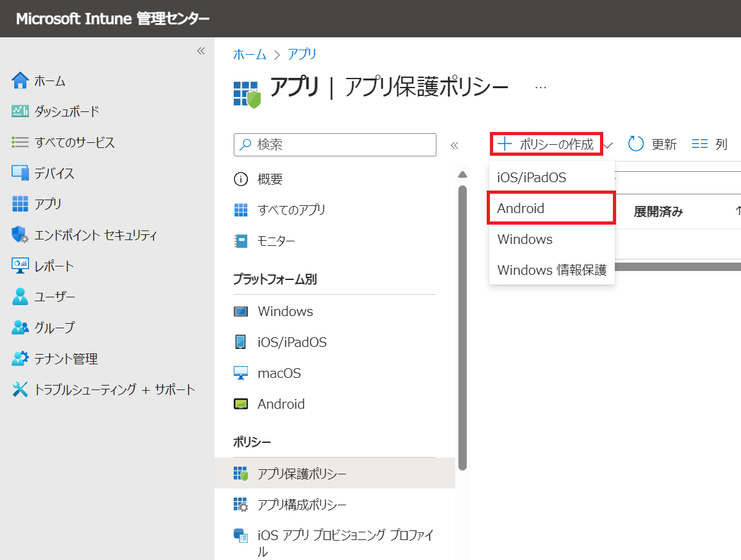The width and height of the screenshot is (741, 560).
Task: Click the 概要 text in the sub-menu
Action: tap(270, 179)
